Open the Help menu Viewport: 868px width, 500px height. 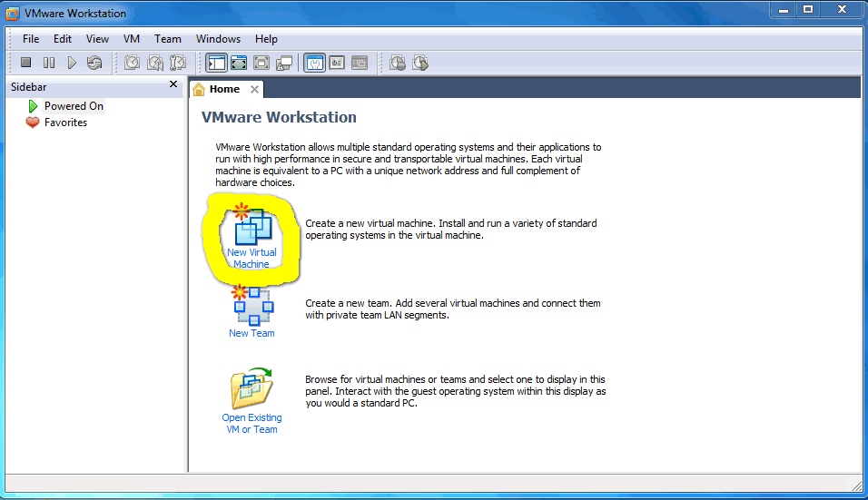click(x=266, y=39)
